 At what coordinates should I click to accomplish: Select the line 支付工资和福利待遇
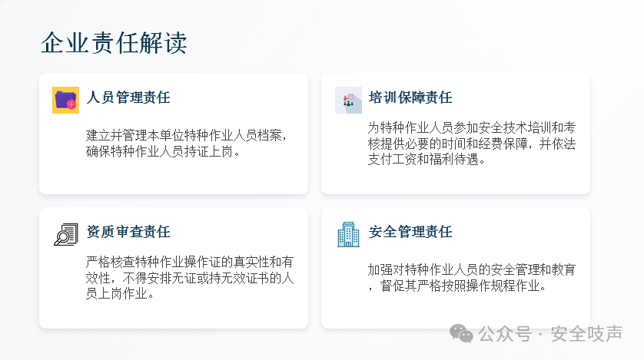click(x=426, y=160)
